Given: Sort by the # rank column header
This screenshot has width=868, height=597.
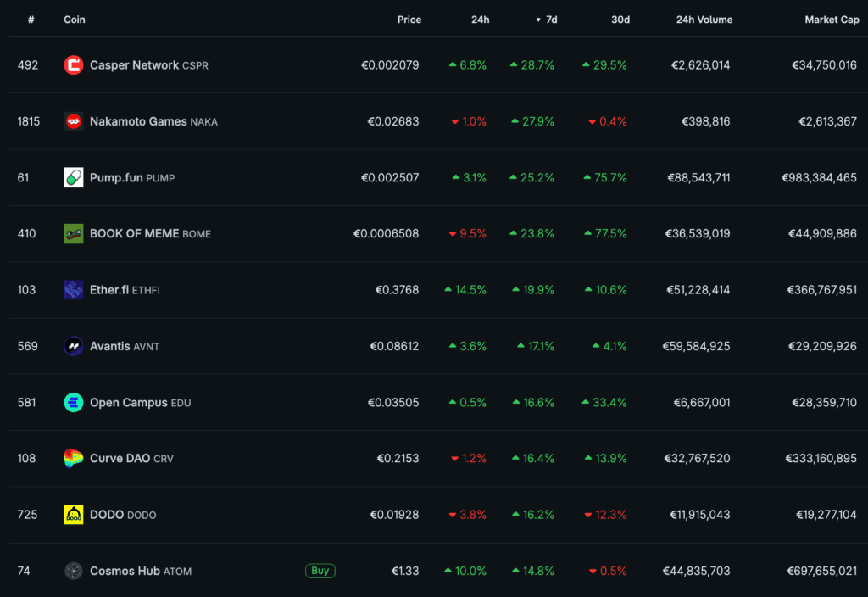Looking at the screenshot, I should pos(31,20).
